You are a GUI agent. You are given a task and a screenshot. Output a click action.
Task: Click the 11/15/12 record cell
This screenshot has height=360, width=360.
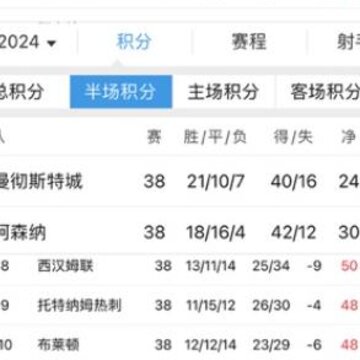point(211,305)
